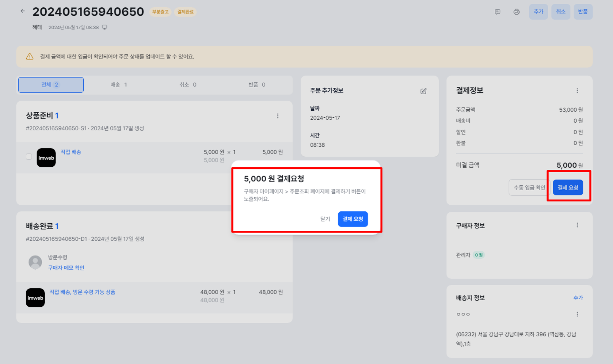Open the 결제정보 three-dot menu
Viewport: 613px width, 364px height.
[577, 91]
